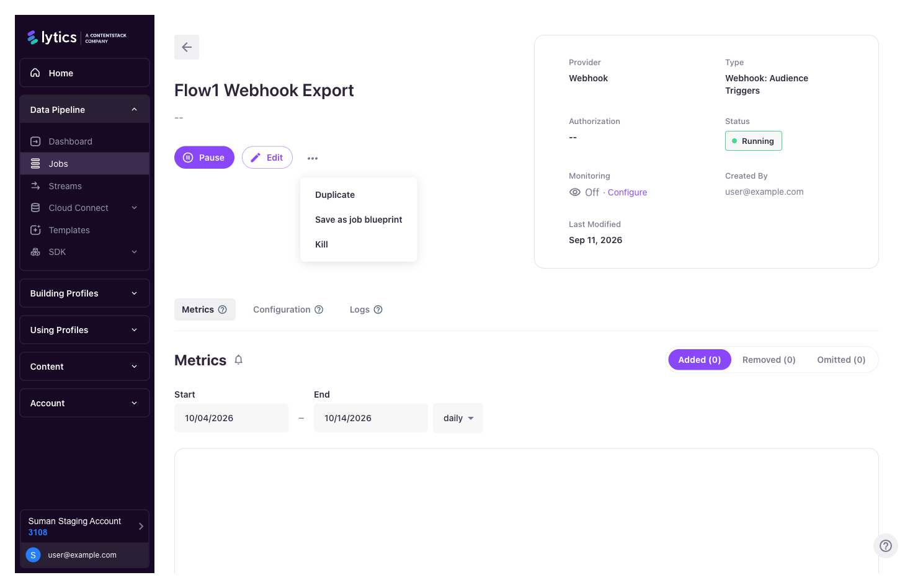Open the three-dots more actions menu
The width and height of the screenshot is (923, 588).
(313, 158)
